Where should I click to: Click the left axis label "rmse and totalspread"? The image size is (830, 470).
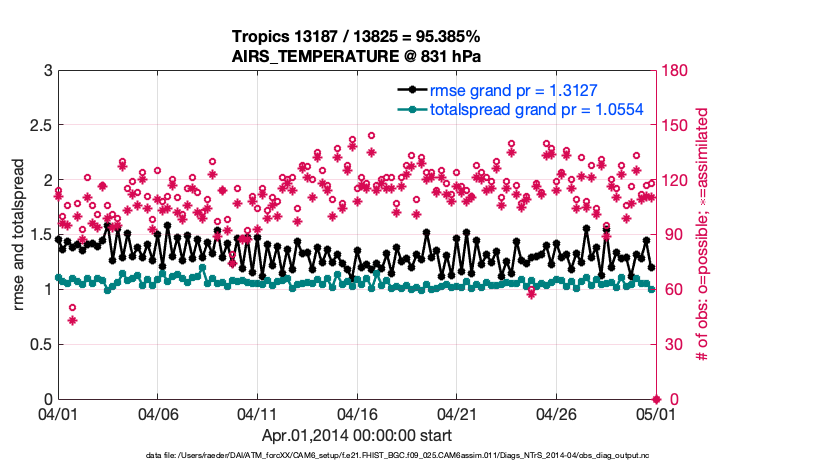(x=20, y=235)
